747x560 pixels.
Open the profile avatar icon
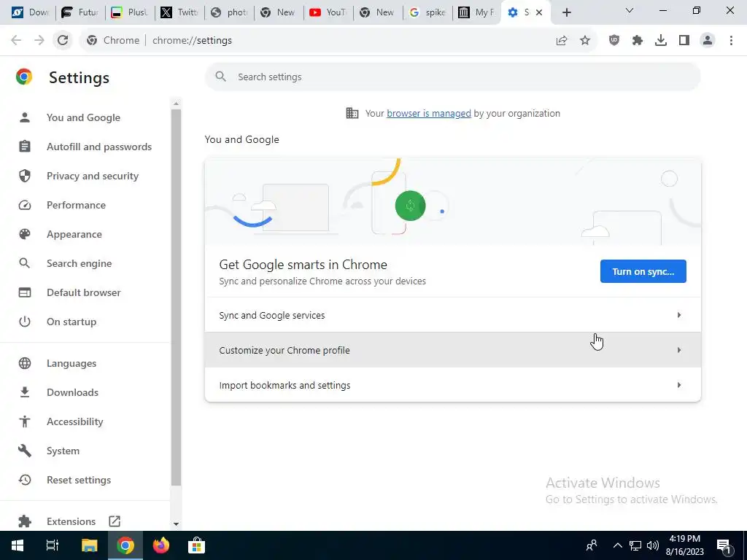tap(708, 41)
